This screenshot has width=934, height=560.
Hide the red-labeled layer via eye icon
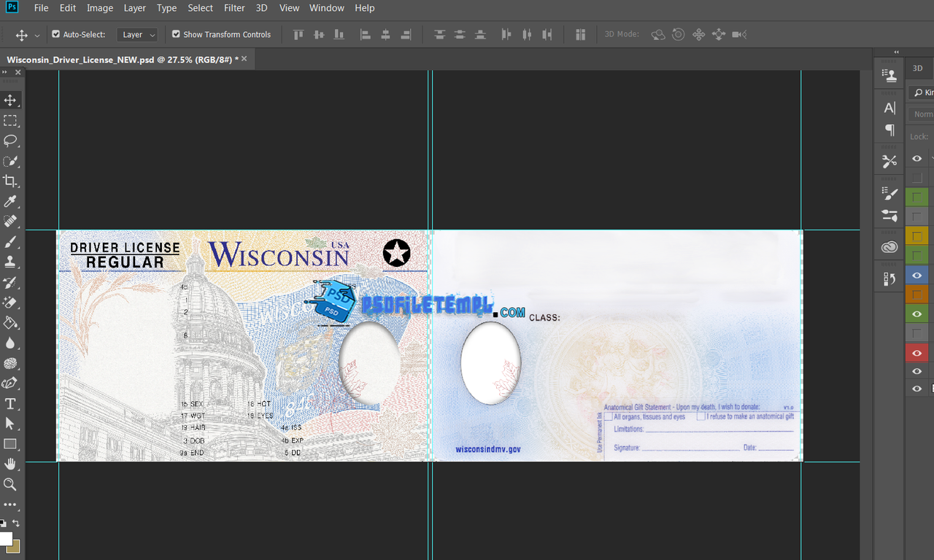coord(917,353)
